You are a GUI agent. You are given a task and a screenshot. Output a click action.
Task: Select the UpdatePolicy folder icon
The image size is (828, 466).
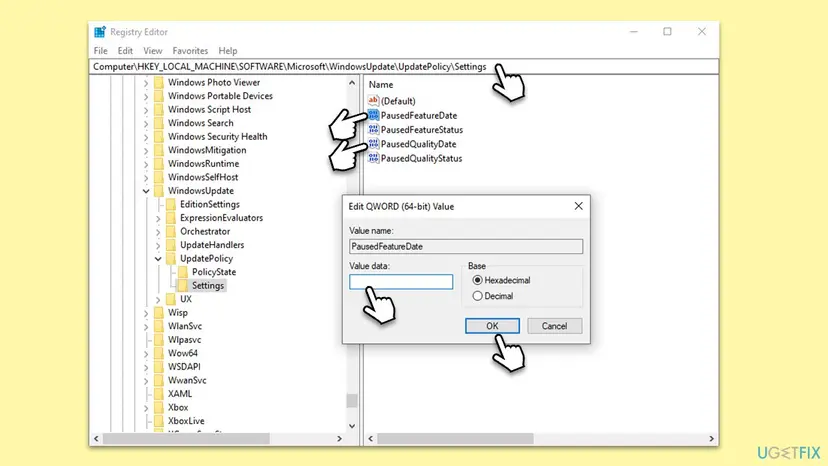pyautogui.click(x=171, y=258)
